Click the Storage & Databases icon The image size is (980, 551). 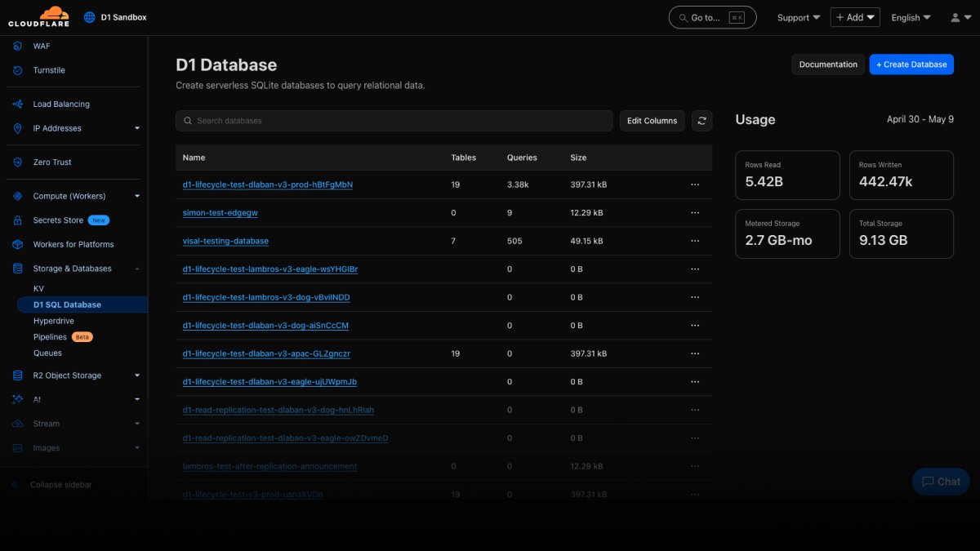click(x=17, y=269)
